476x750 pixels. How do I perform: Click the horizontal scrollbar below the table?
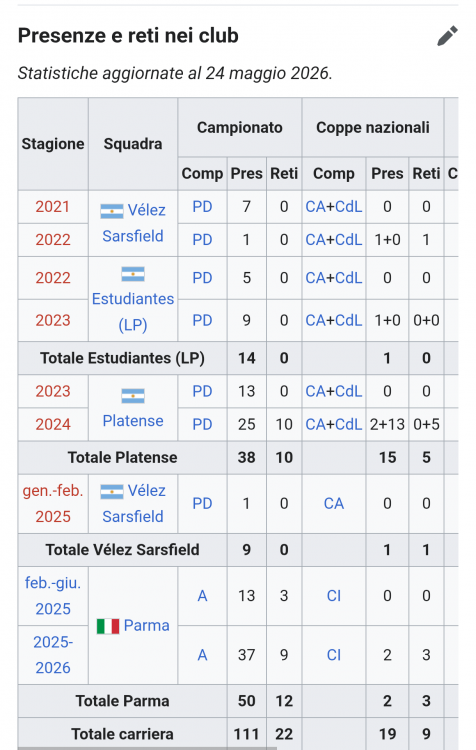point(147,748)
